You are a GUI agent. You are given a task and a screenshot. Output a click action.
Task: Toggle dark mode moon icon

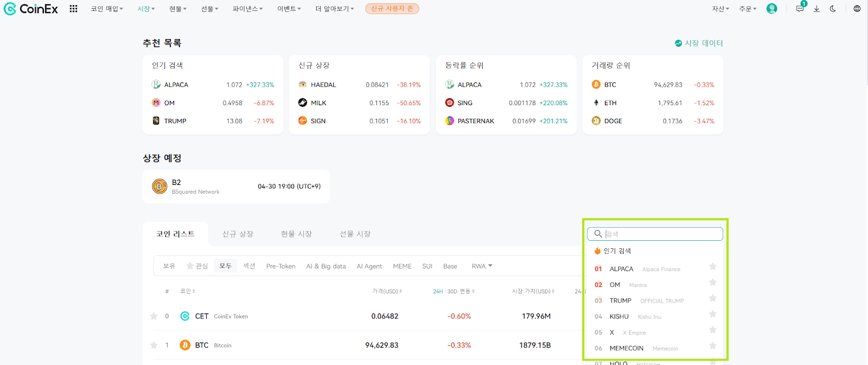pos(833,9)
